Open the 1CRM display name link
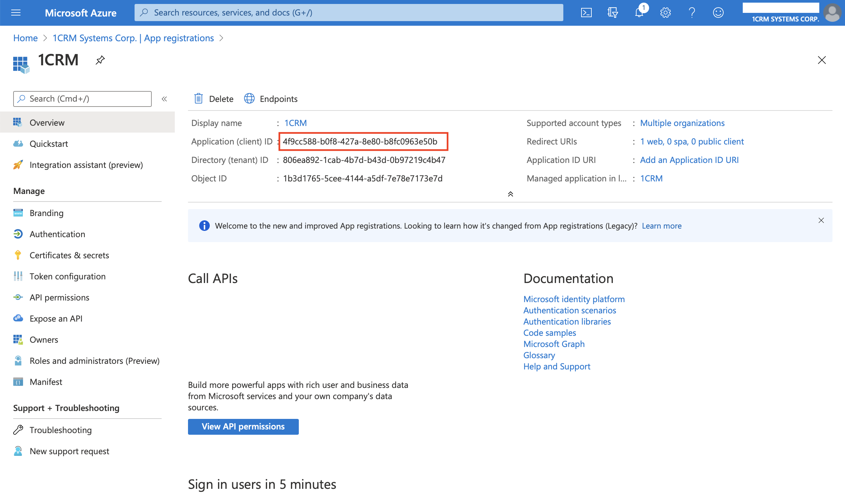The width and height of the screenshot is (845, 504). tap(296, 123)
